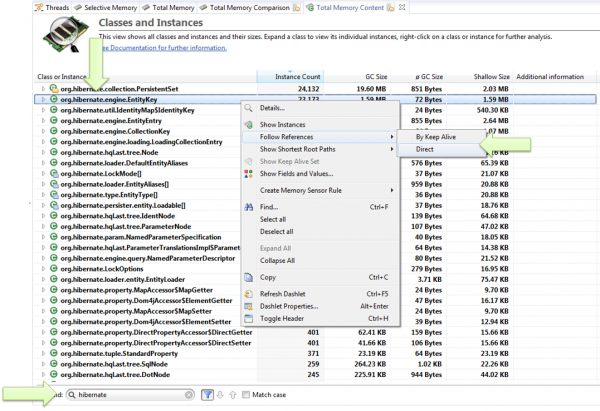Open Total Memory Comparison tab

pyautogui.click(x=249, y=8)
